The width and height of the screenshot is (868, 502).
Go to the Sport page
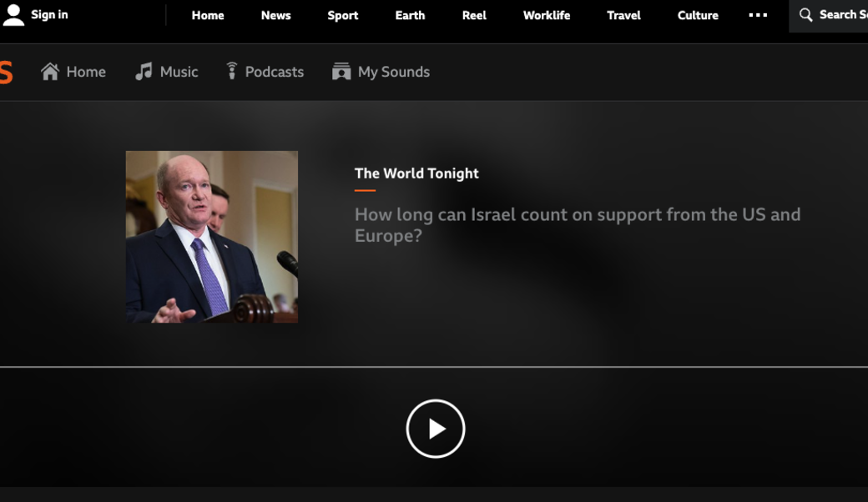click(342, 15)
